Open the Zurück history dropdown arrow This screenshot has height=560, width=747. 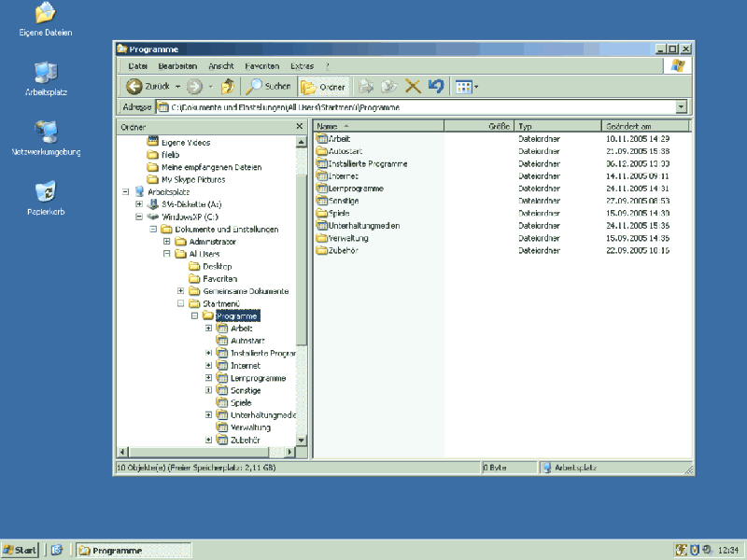coord(177,87)
